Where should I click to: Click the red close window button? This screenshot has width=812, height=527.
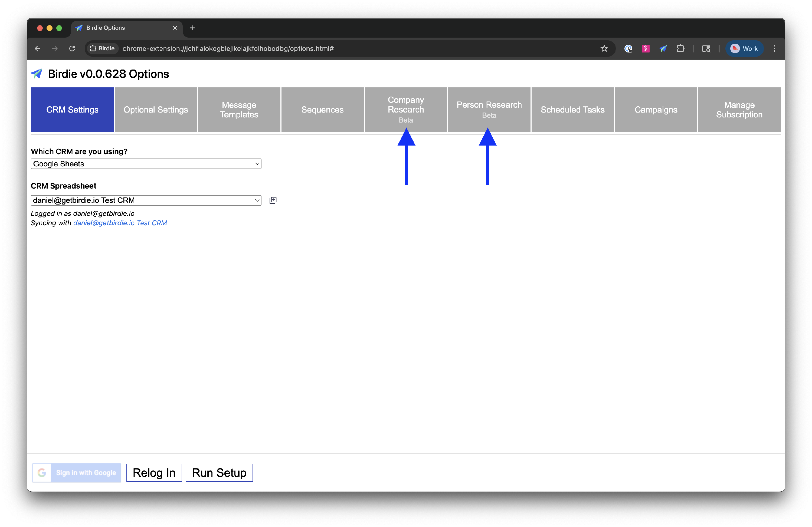(x=40, y=28)
